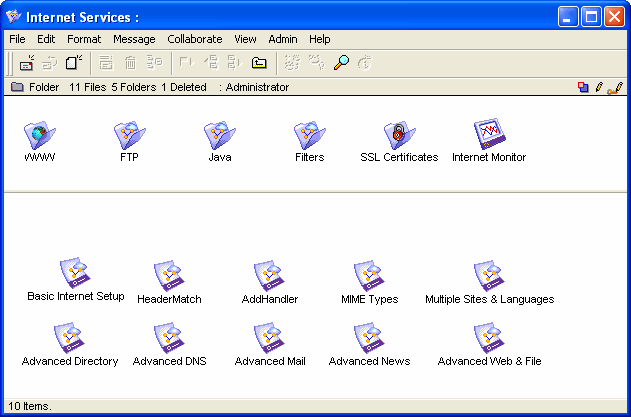Open the Advanced Mail form
Image resolution: width=631 pixels, height=417 pixels.
pos(270,345)
